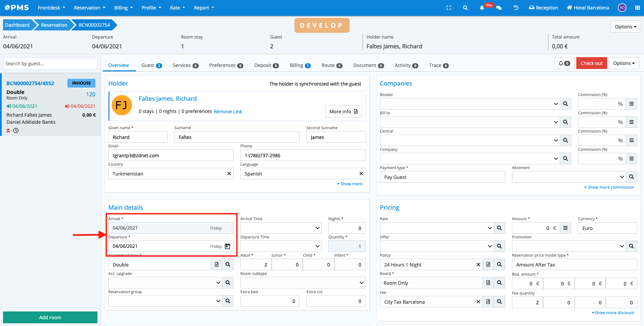Open notifications bell with 99+ badge
The width and height of the screenshot is (644, 326).
point(482,8)
